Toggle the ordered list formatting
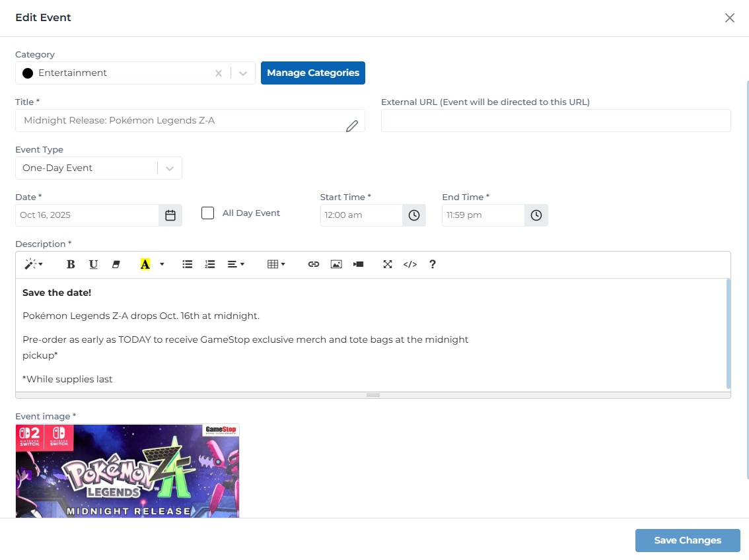 (x=210, y=264)
